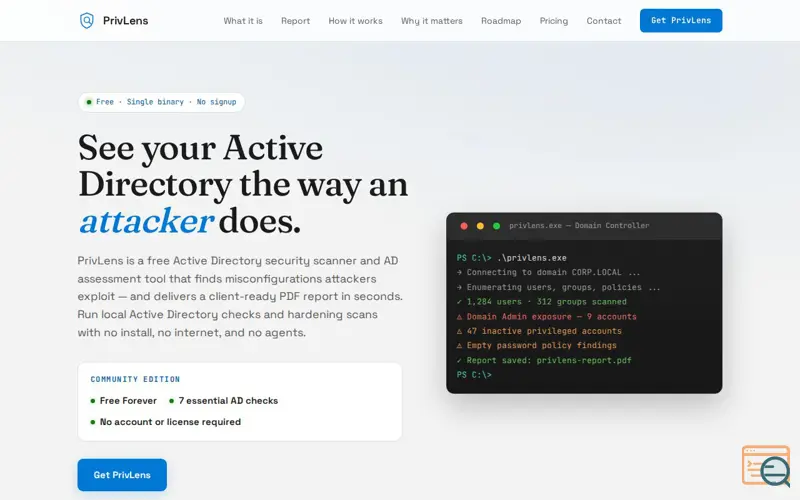
Task: Click 47 inactive privileged accounts line
Action: point(539,331)
